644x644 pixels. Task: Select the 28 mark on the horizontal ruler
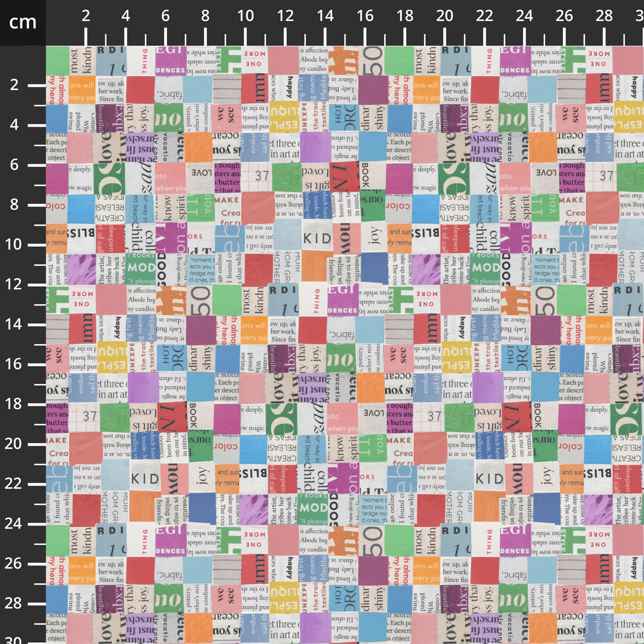click(604, 16)
